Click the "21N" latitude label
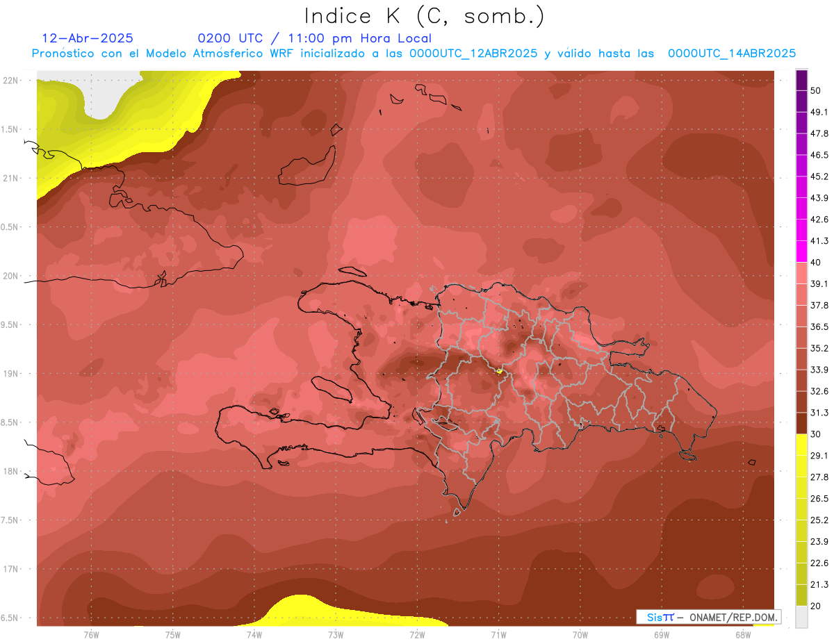 [x=10, y=179]
